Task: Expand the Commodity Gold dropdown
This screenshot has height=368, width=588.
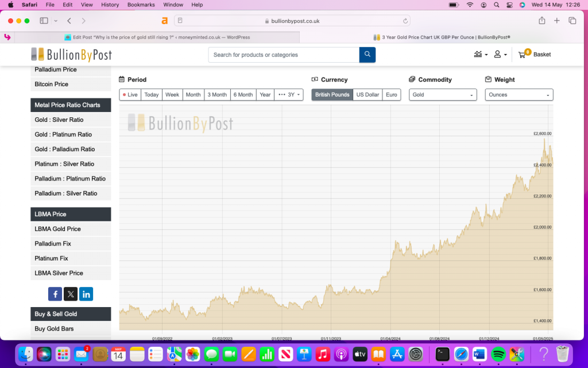Action: (443, 95)
